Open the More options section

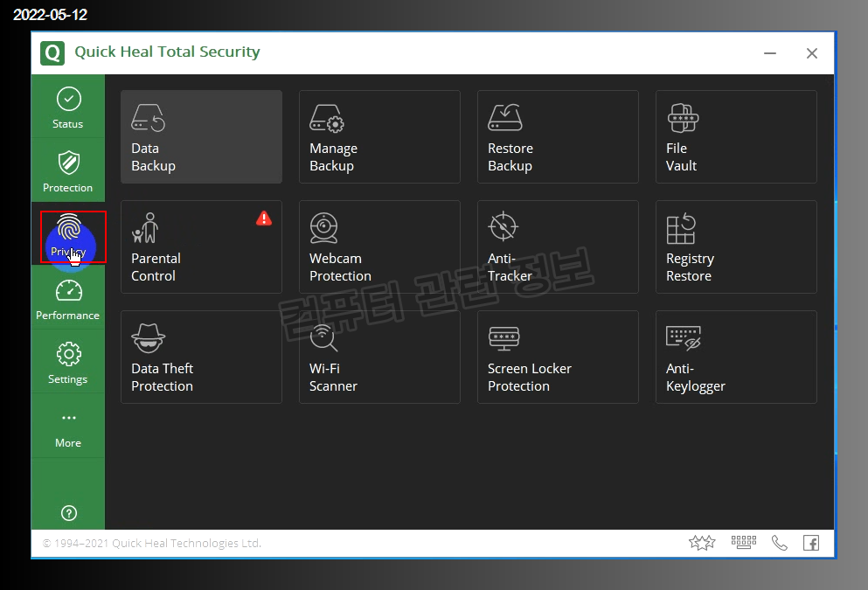point(68,427)
